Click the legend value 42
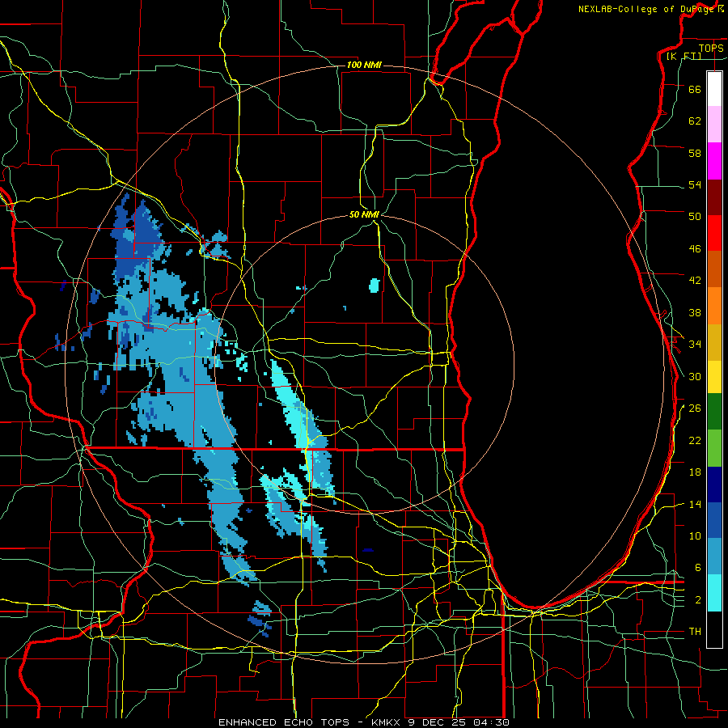 pos(695,281)
